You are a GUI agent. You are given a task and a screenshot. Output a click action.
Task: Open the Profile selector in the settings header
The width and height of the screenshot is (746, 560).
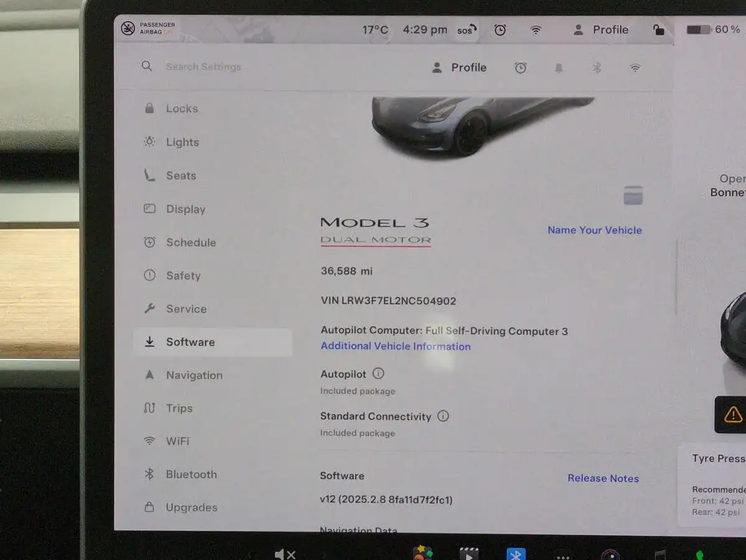[x=459, y=68]
